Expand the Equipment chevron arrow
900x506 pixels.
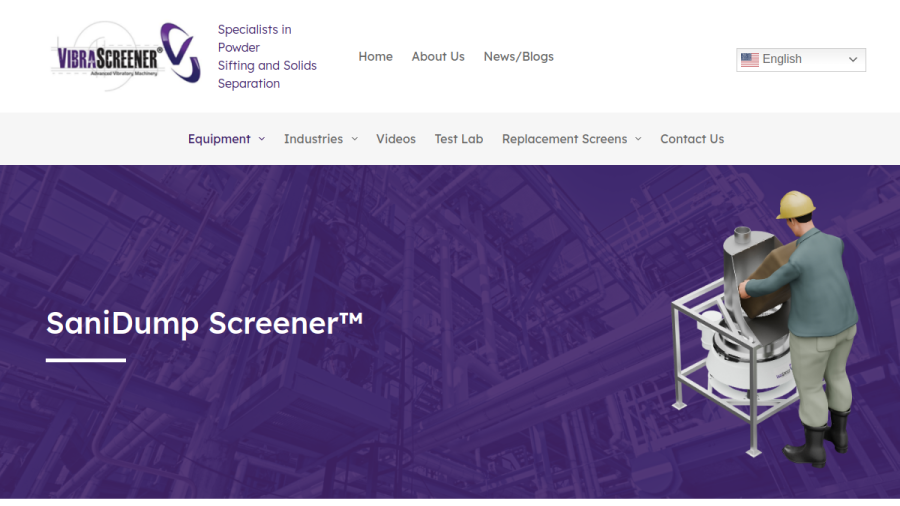pos(262,139)
